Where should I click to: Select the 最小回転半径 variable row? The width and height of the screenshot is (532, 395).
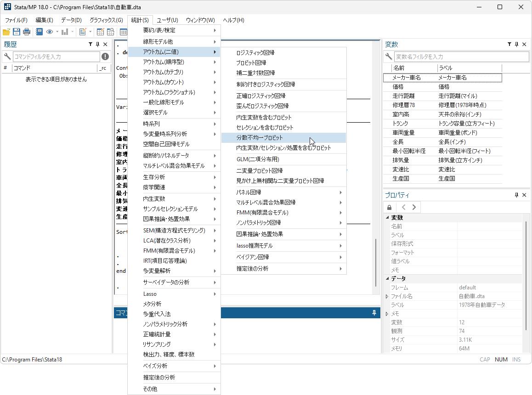click(442, 151)
